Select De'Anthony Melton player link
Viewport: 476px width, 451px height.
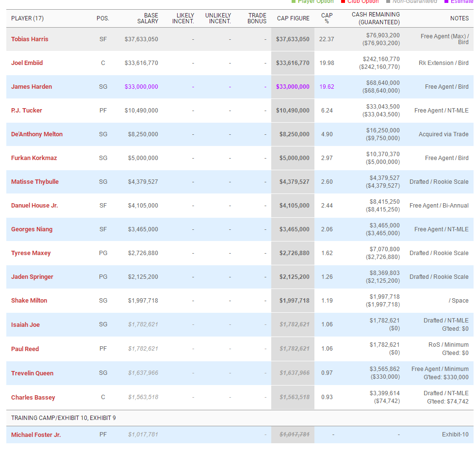(37, 134)
